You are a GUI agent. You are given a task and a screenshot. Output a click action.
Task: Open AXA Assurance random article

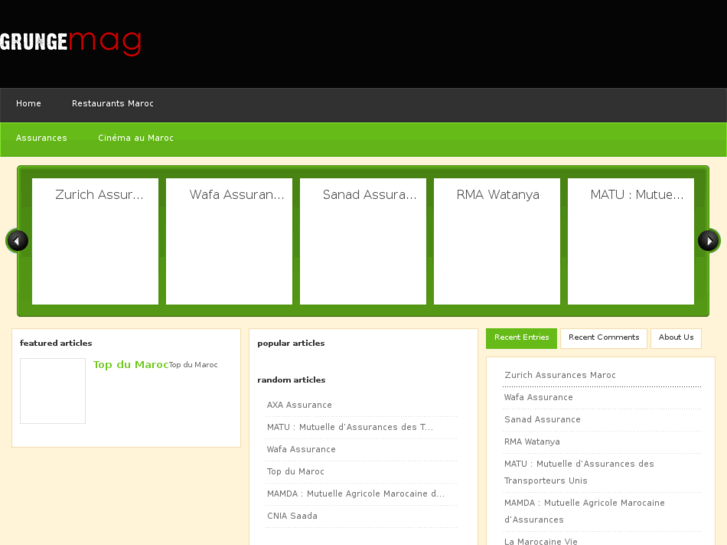click(x=300, y=405)
